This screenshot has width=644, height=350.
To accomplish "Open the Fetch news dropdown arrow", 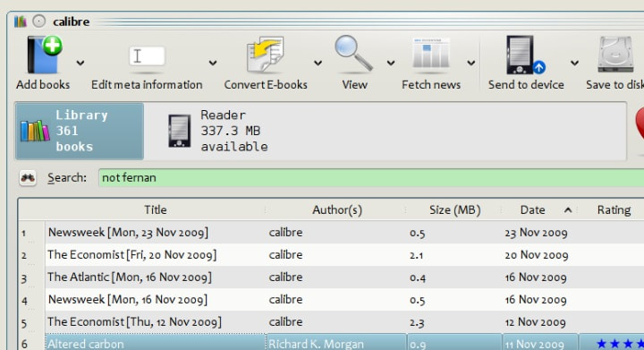I will coord(471,63).
